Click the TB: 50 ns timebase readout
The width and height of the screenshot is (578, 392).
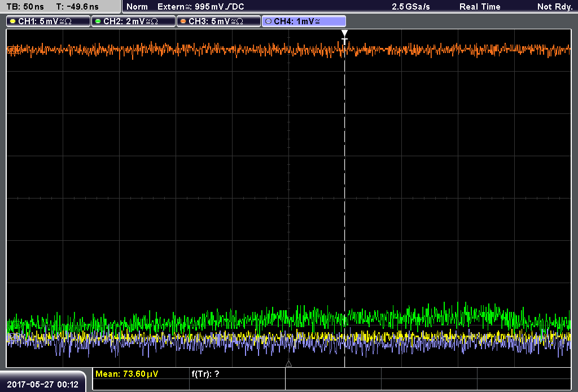point(25,7)
